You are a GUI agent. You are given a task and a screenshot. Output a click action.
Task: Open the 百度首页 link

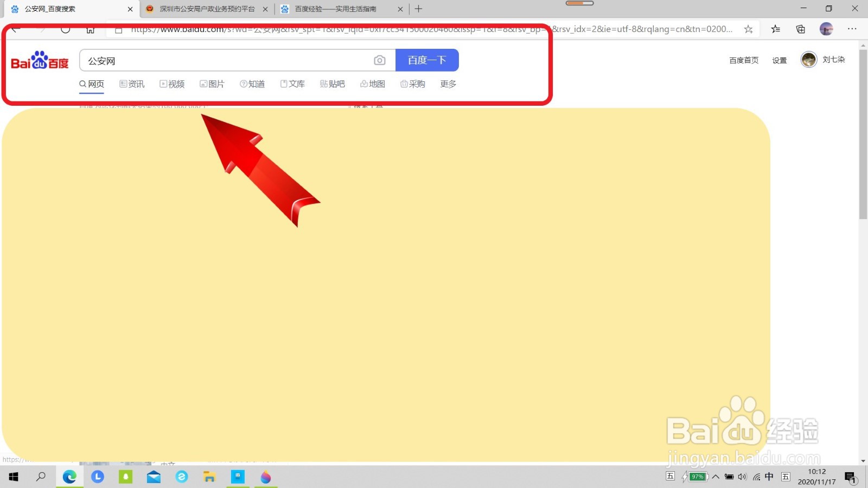coord(744,60)
